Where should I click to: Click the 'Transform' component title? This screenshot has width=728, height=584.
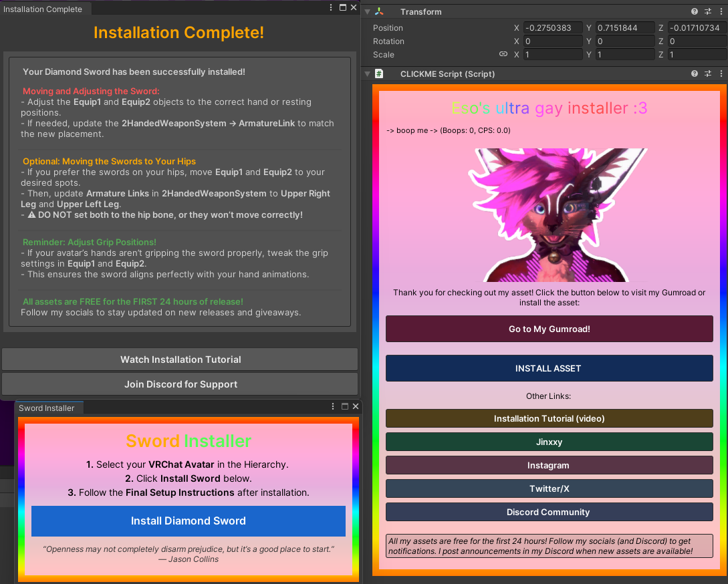point(421,11)
